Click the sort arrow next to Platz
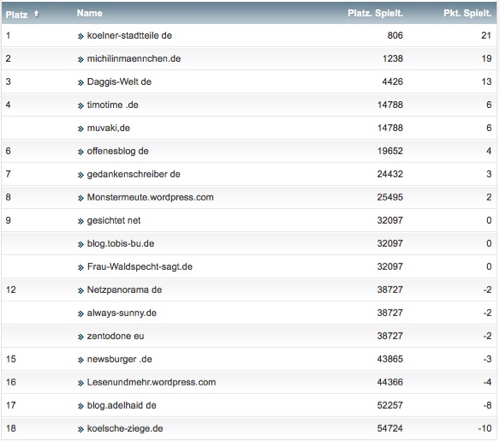 tap(36, 14)
